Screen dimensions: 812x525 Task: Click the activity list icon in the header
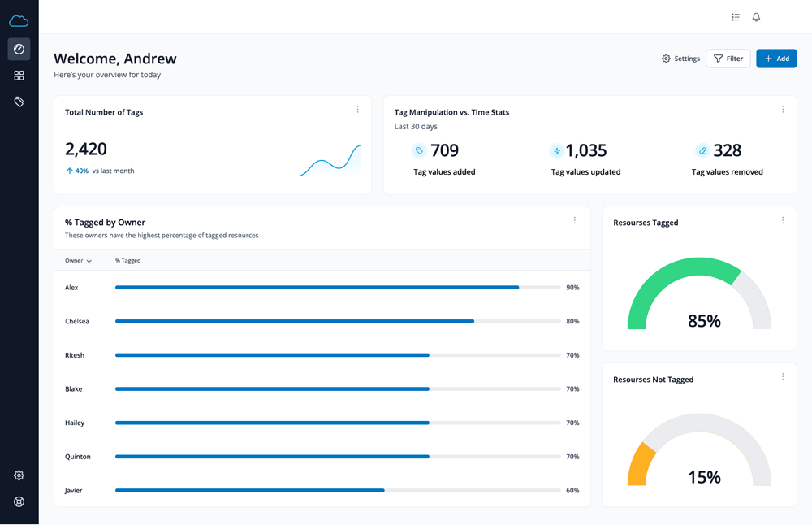click(x=735, y=16)
